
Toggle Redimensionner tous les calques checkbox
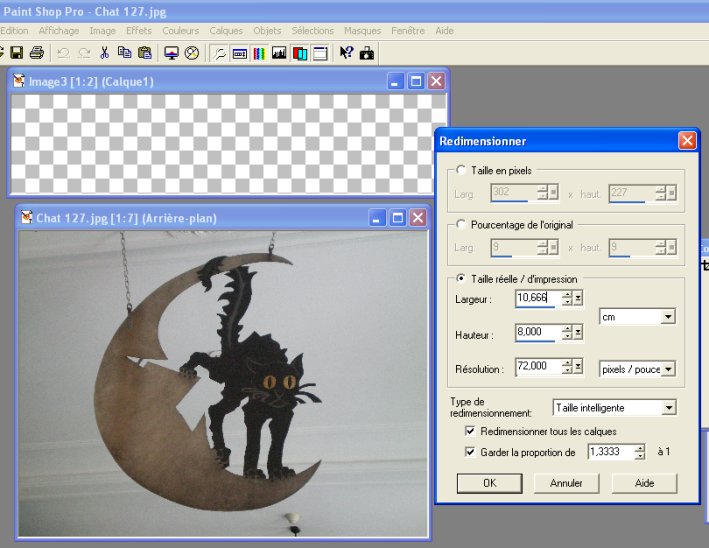[470, 431]
